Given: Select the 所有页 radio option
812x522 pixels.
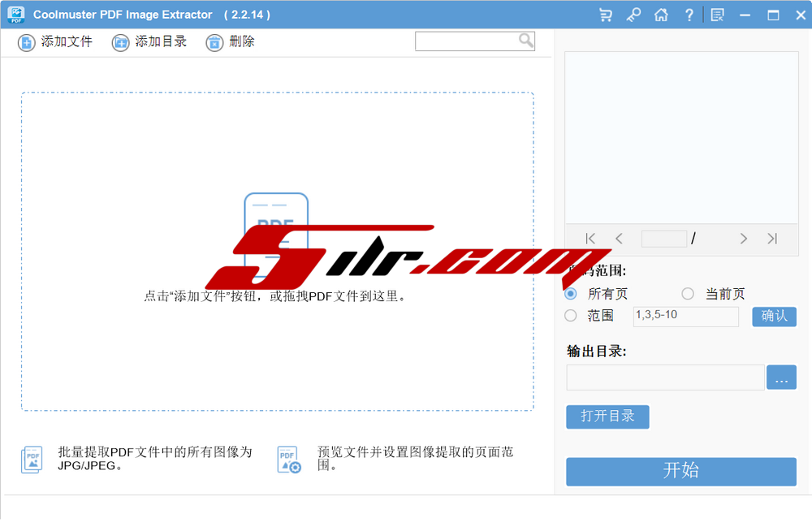Looking at the screenshot, I should [571, 294].
